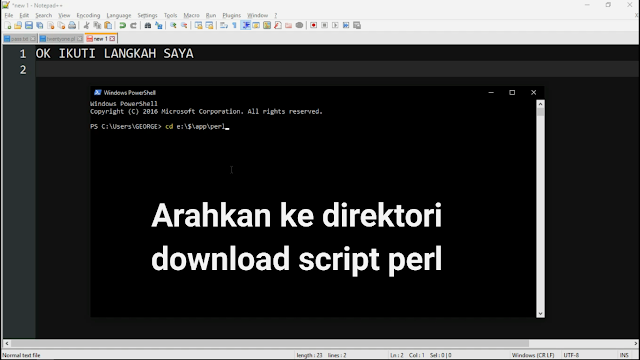Click the Save All toolbar icon
Screen dimensions: 640x360
point(40,25)
